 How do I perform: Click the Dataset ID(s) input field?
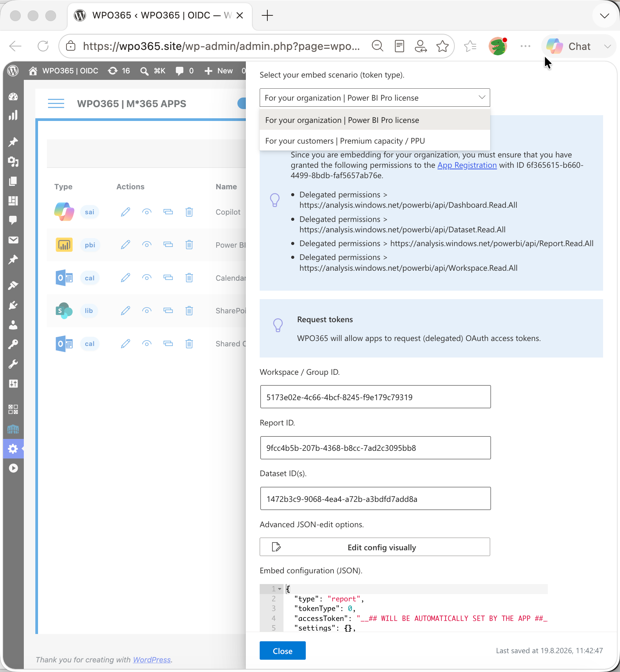click(375, 499)
